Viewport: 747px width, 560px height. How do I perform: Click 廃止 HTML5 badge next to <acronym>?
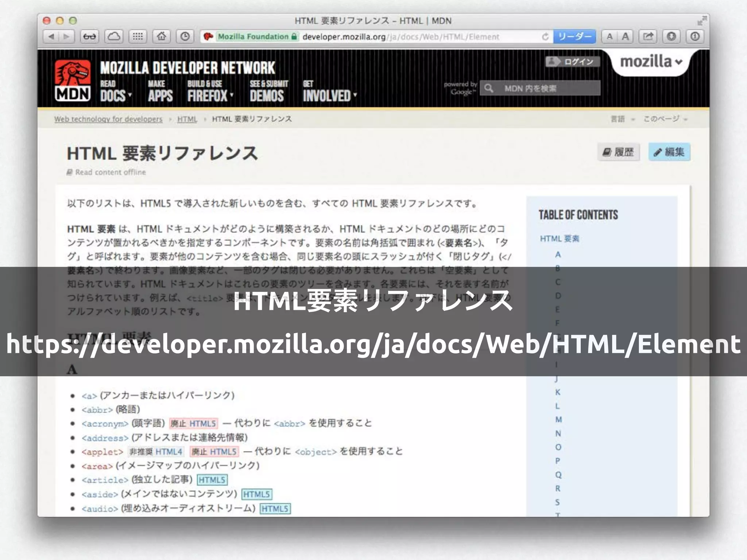click(194, 423)
